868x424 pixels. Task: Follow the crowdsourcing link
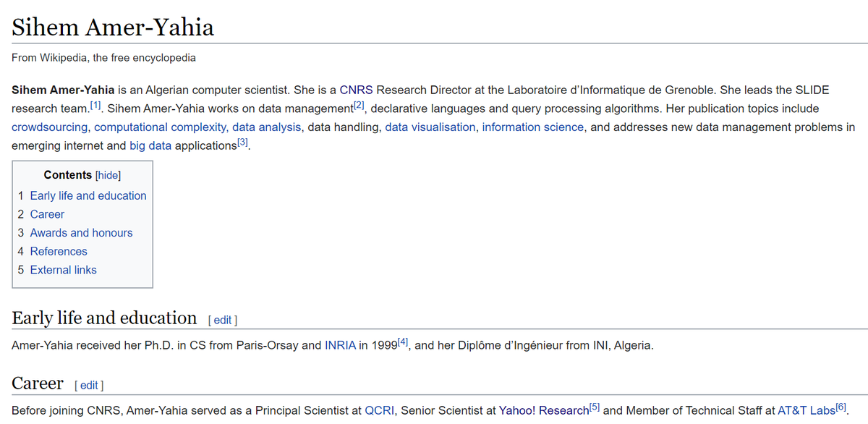click(x=50, y=127)
